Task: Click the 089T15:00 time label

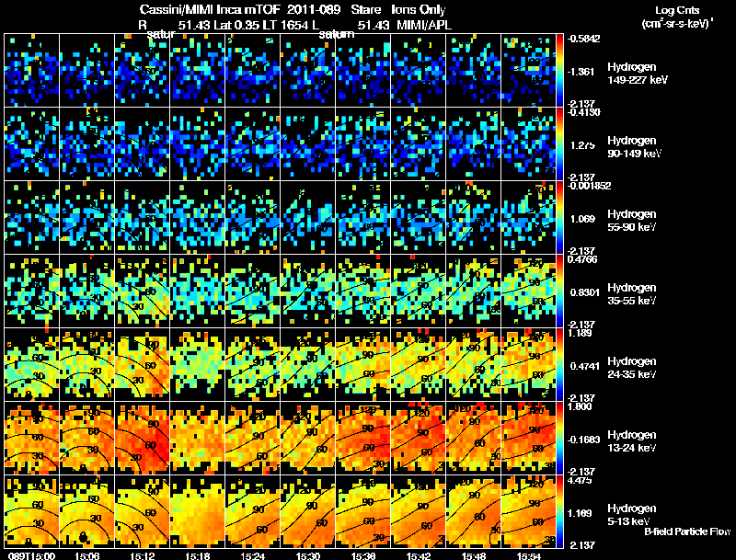Action: click(31, 555)
